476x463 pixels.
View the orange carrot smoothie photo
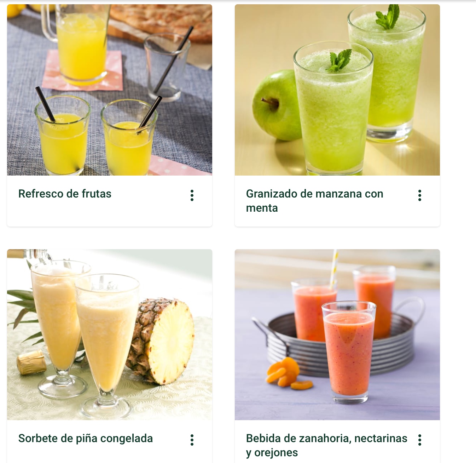point(337,335)
